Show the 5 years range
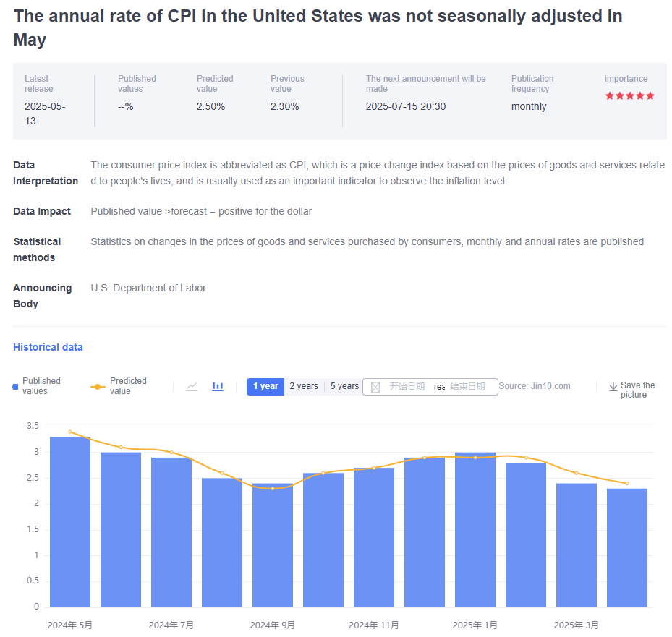Screen dimensions: 672x637 point(344,386)
